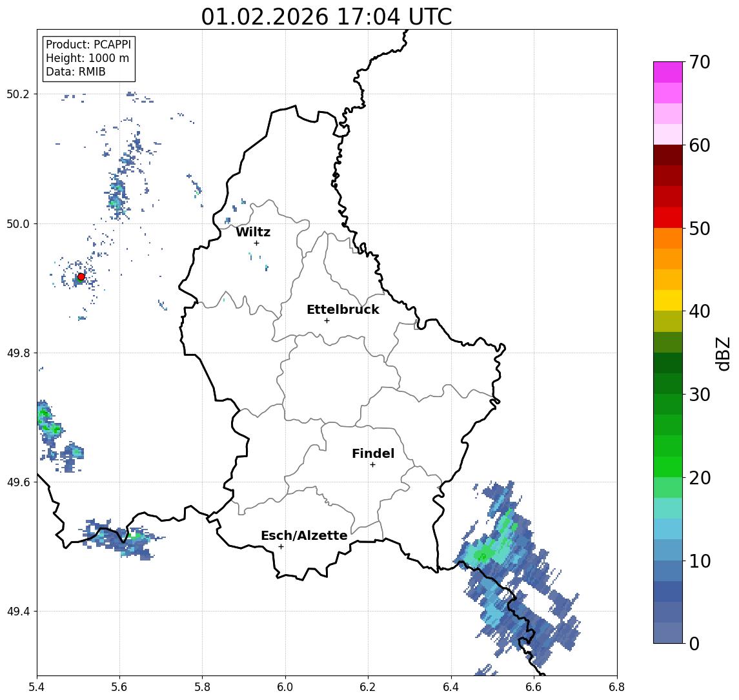
Task: Click the 50.0 latitude axis label
Action: click(x=18, y=223)
